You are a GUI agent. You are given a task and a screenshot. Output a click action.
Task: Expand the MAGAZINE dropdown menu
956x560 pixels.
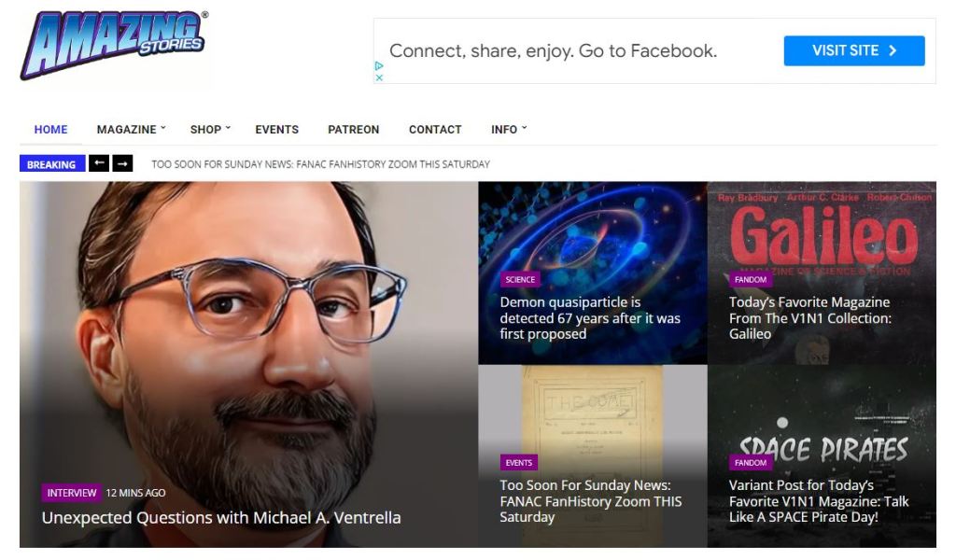pos(131,129)
